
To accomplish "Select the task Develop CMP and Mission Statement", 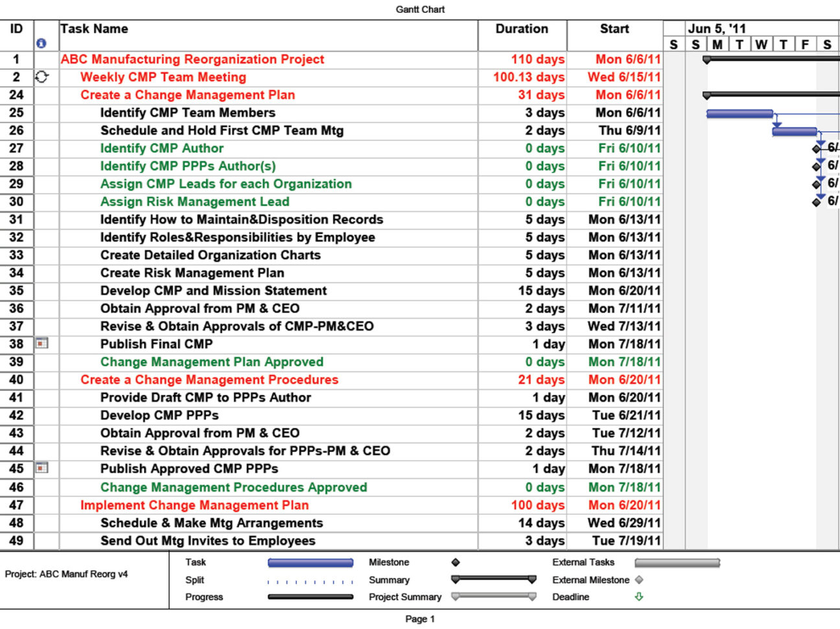I will 213,291.
